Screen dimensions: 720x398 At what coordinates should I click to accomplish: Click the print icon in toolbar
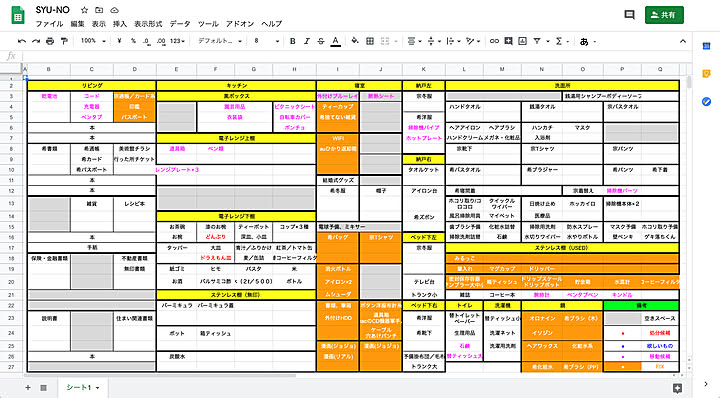tap(50, 41)
